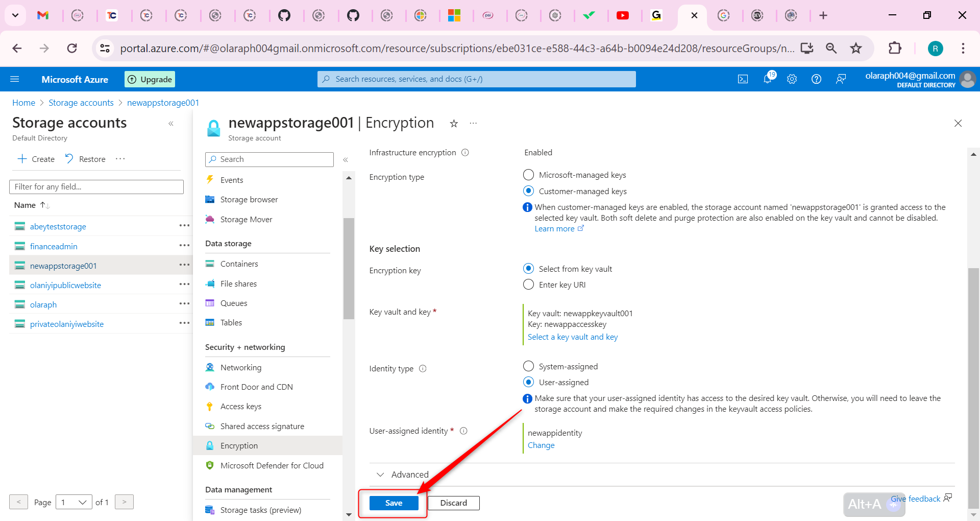Screen dimensions: 980x521
Task: Favorite the Encryption page with the star
Action: (454, 123)
